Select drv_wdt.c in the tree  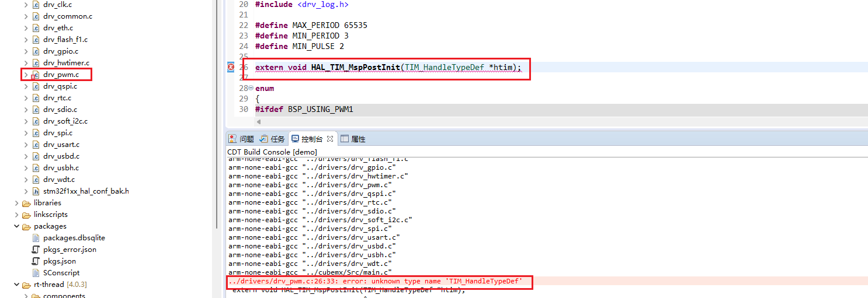point(59,180)
